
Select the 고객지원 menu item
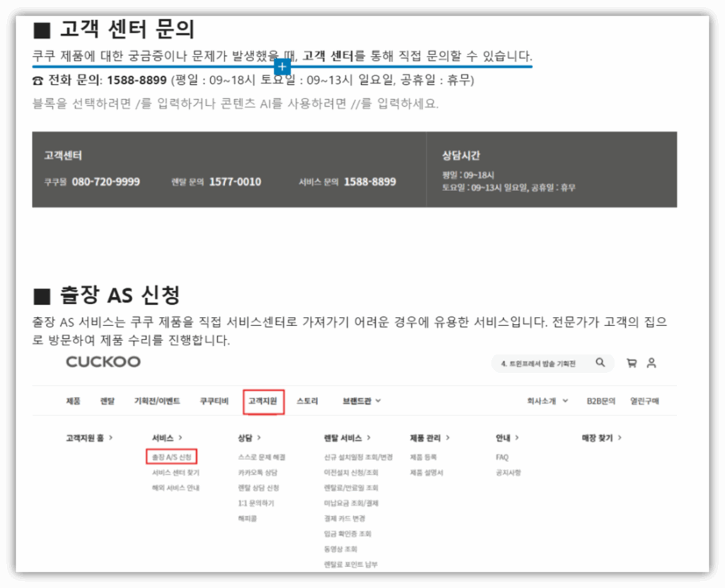pyautogui.click(x=263, y=401)
